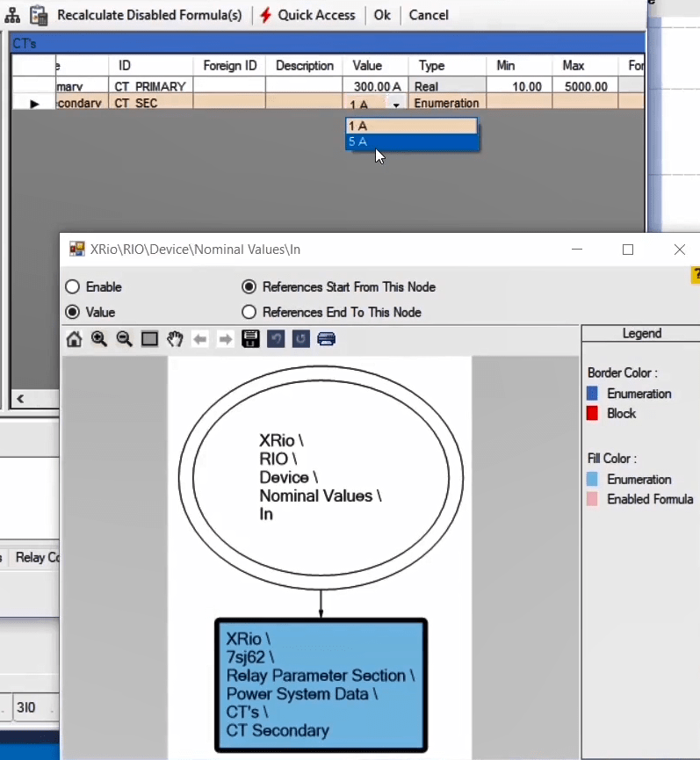Viewport: 700px width, 760px height.
Task: Select the rectangle zoom tool
Action: (150, 339)
